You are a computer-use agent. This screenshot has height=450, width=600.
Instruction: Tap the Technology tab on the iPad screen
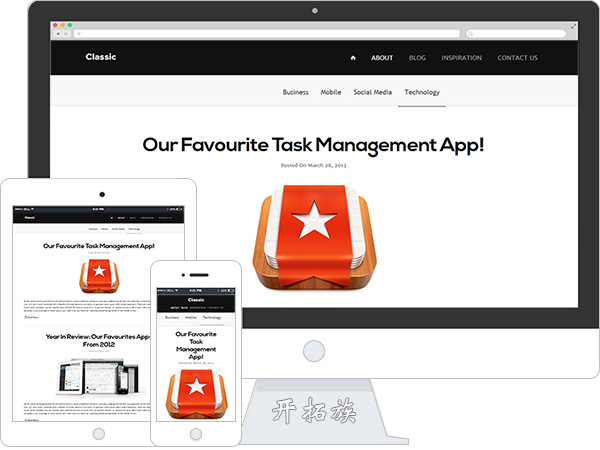134,229
